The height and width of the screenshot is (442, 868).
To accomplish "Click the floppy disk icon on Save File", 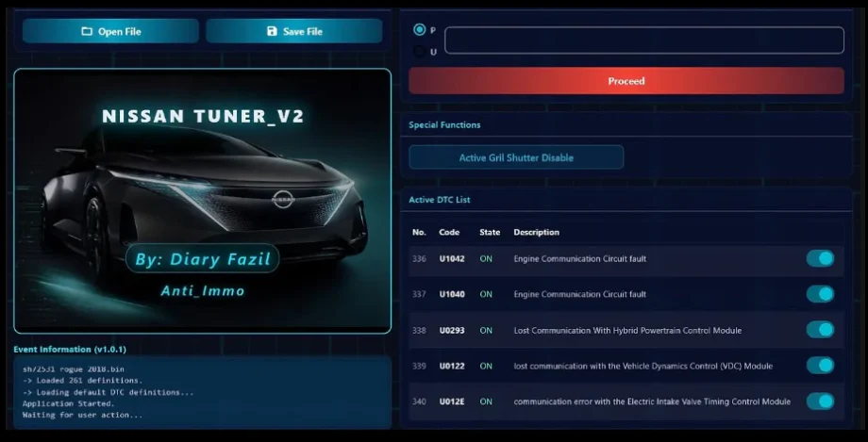I will [x=272, y=31].
